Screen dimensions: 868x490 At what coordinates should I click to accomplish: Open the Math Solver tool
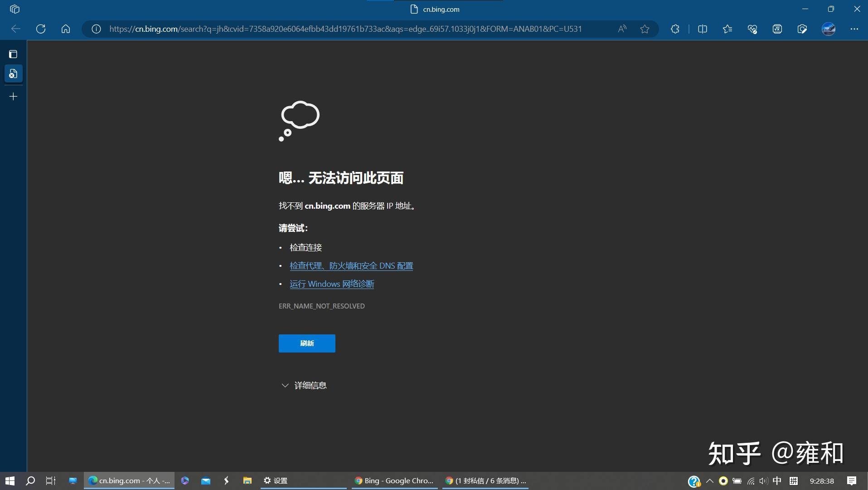(x=777, y=29)
